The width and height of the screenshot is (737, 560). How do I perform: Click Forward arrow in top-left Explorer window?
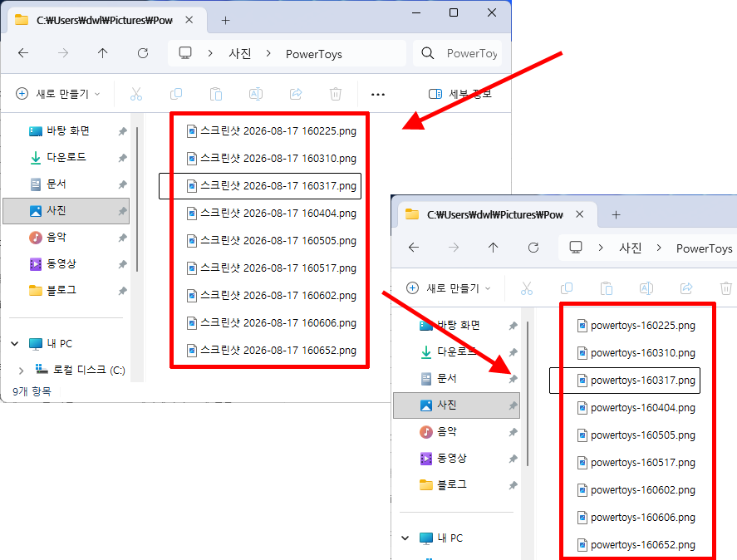pyautogui.click(x=63, y=53)
